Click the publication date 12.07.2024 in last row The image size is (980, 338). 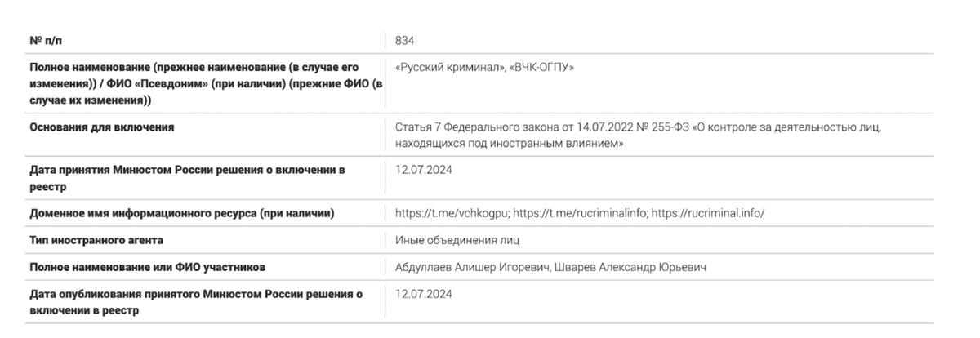[423, 293]
